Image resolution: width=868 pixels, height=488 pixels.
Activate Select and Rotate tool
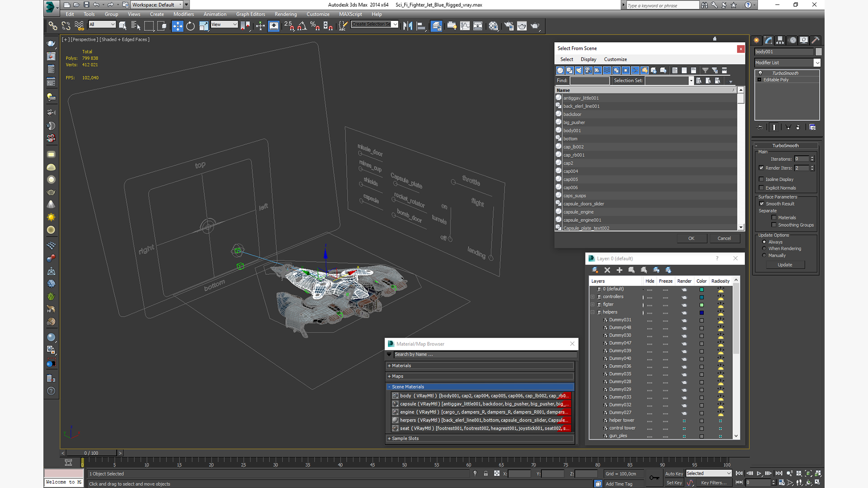190,26
